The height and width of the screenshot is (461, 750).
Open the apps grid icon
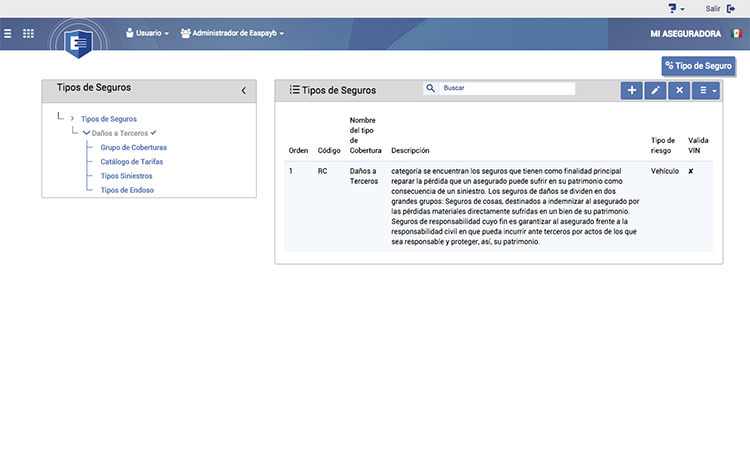click(28, 33)
